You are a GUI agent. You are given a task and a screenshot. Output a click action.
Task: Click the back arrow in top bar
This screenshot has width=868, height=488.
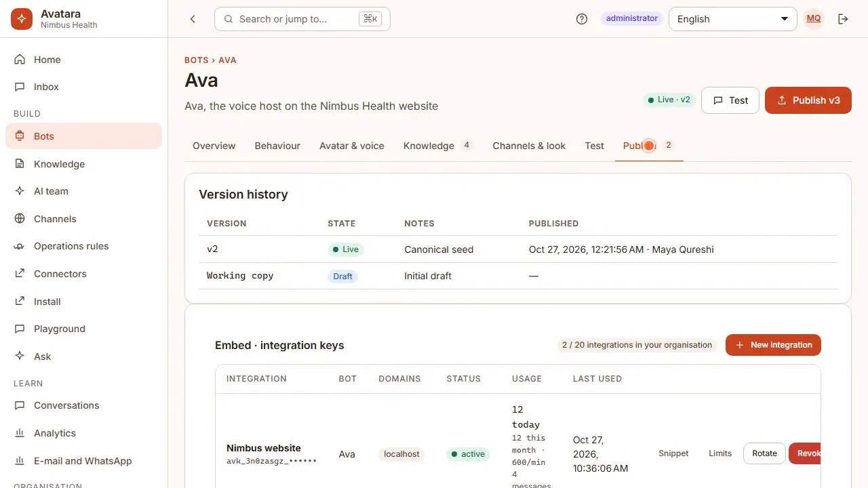point(193,19)
